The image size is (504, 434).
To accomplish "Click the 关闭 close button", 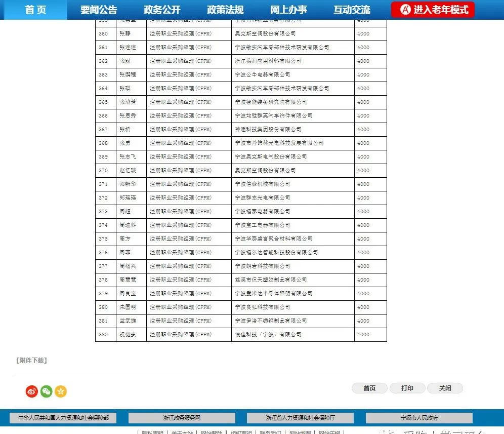I will [445, 388].
